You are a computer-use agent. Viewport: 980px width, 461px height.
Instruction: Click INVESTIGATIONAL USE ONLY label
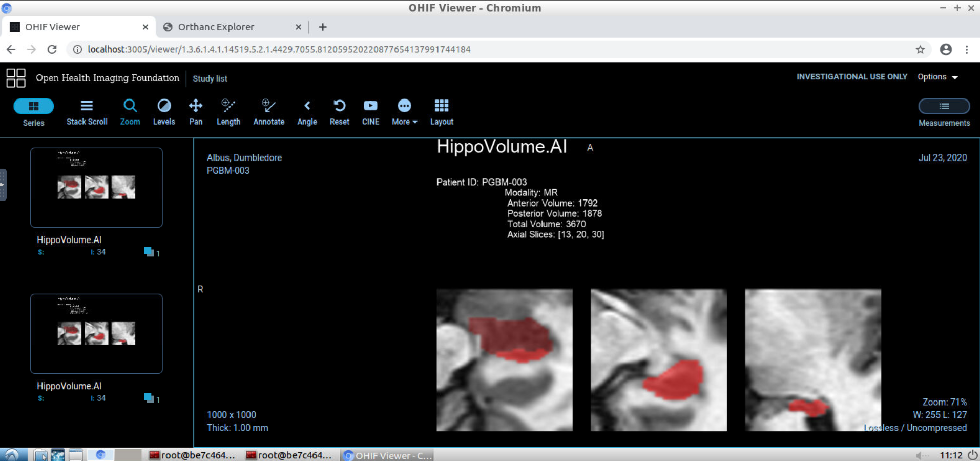[x=852, y=77]
